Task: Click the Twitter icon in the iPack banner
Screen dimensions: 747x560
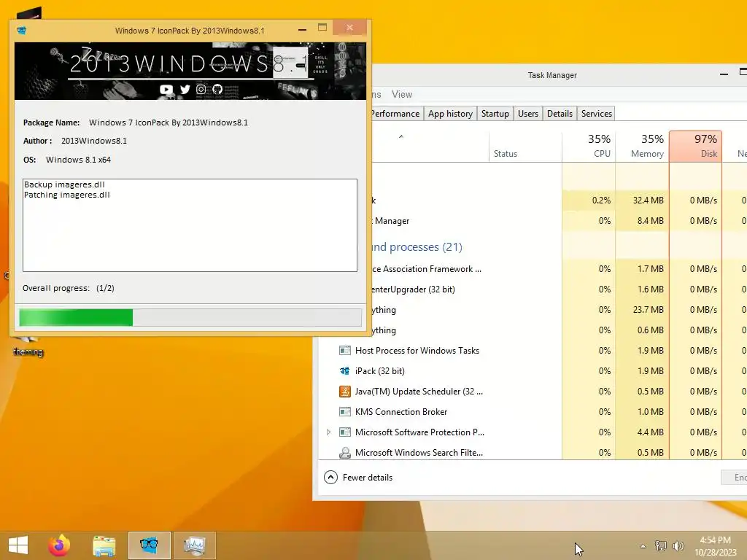Action: coord(185,89)
